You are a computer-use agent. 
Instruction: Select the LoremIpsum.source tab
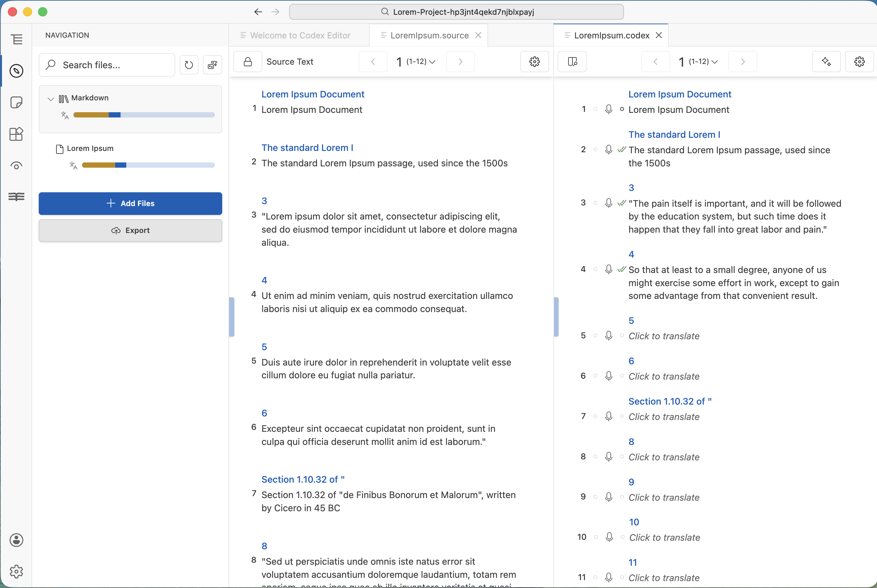point(429,35)
